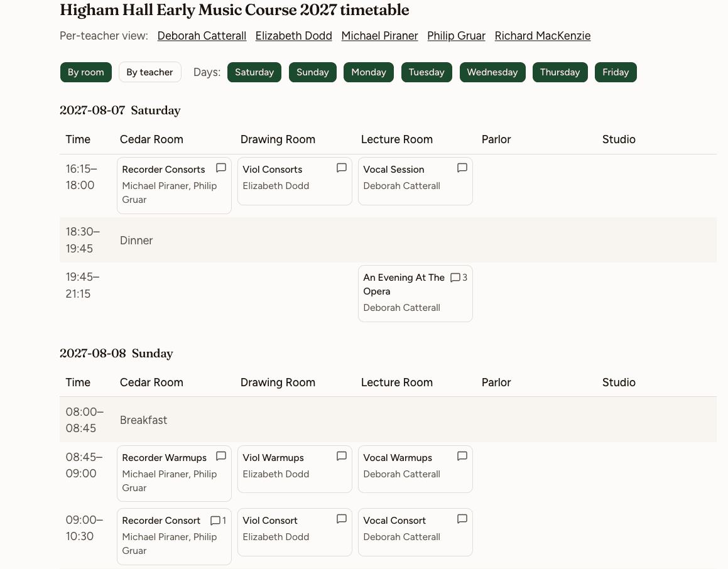Open Richard MacKenzie's per-teacher view
728x569 pixels.
[543, 36]
